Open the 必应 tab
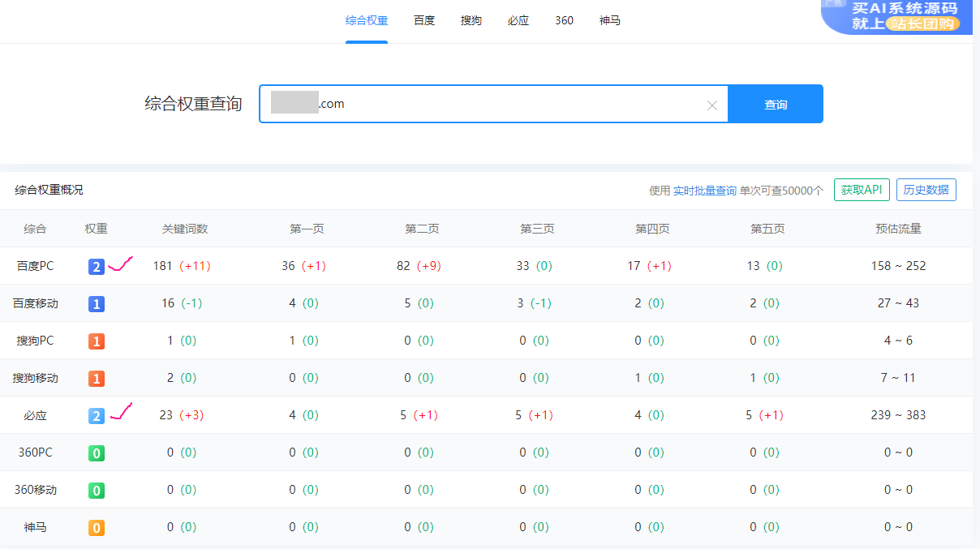Screen dimensions: 980x549 [x=518, y=20]
